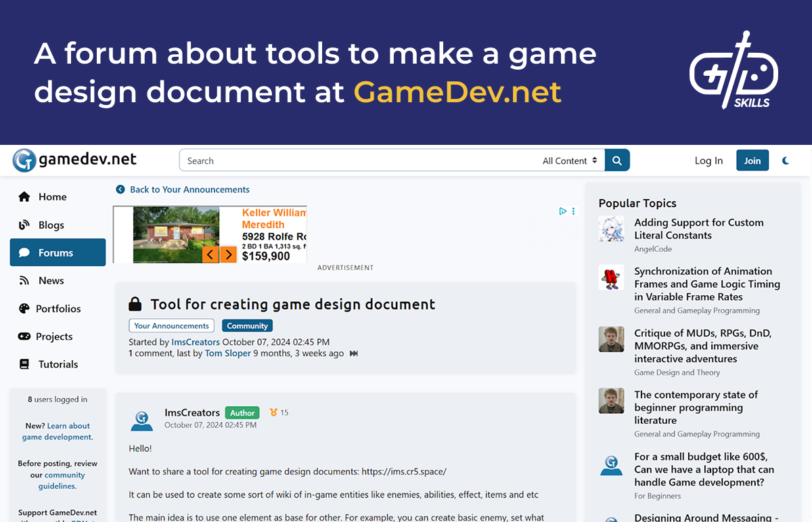Click avatar for Animation Frames topic

[612, 278]
